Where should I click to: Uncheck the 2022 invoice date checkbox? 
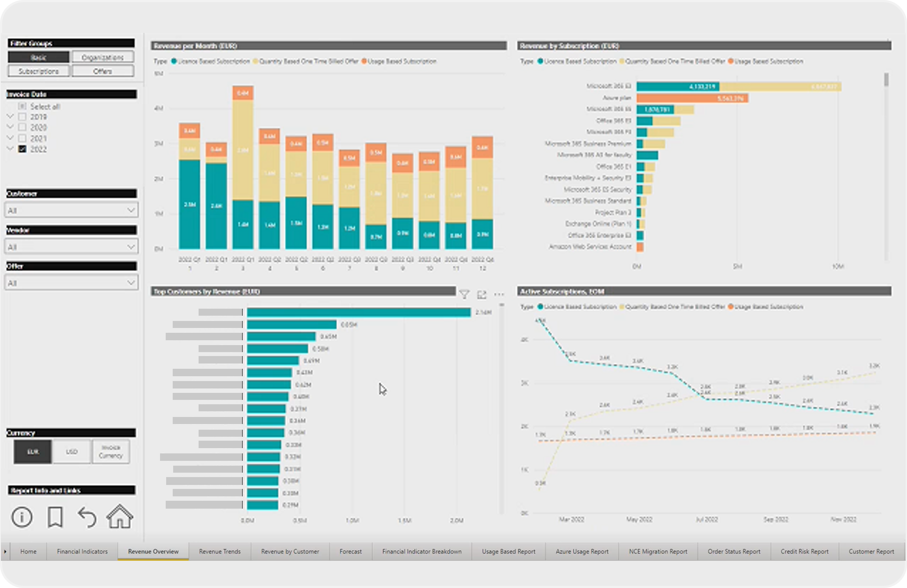click(22, 149)
